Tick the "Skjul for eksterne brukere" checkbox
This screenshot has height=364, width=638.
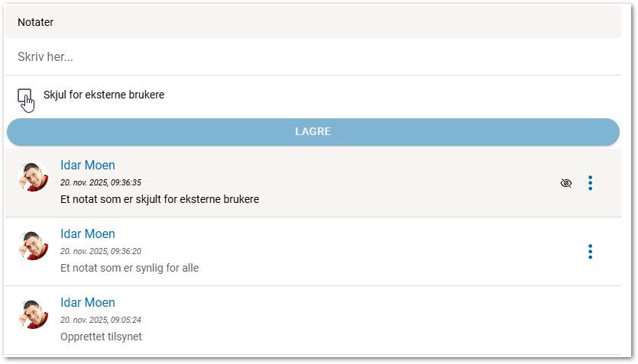point(24,95)
